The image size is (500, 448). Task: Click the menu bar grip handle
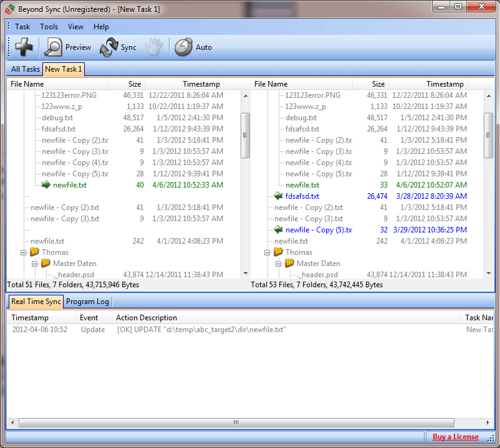coord(9,26)
